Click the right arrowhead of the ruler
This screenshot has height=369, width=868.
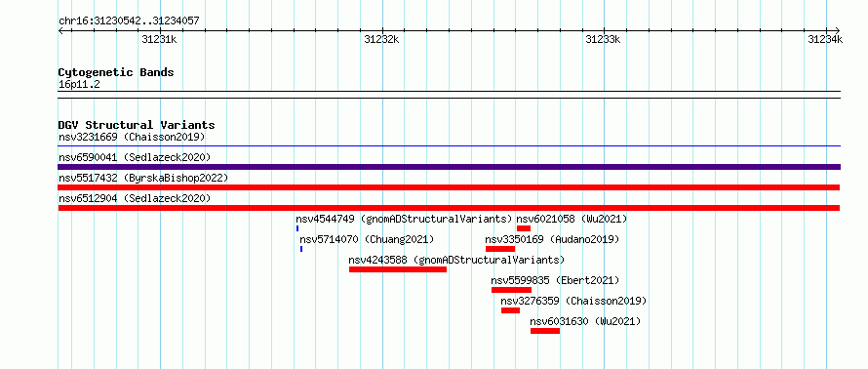(x=838, y=30)
